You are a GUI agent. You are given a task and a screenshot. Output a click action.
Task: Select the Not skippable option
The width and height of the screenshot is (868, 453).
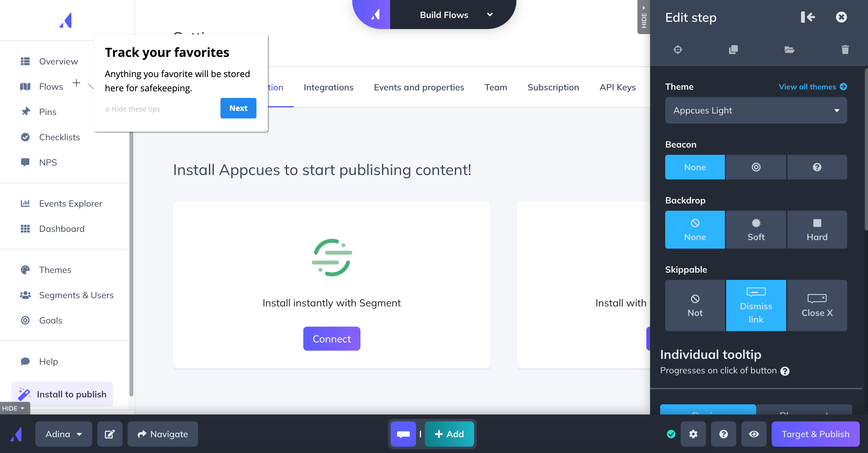click(695, 304)
